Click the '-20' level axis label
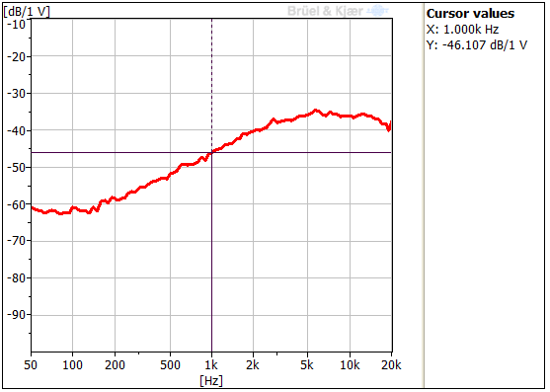The image size is (550, 392). (17, 57)
